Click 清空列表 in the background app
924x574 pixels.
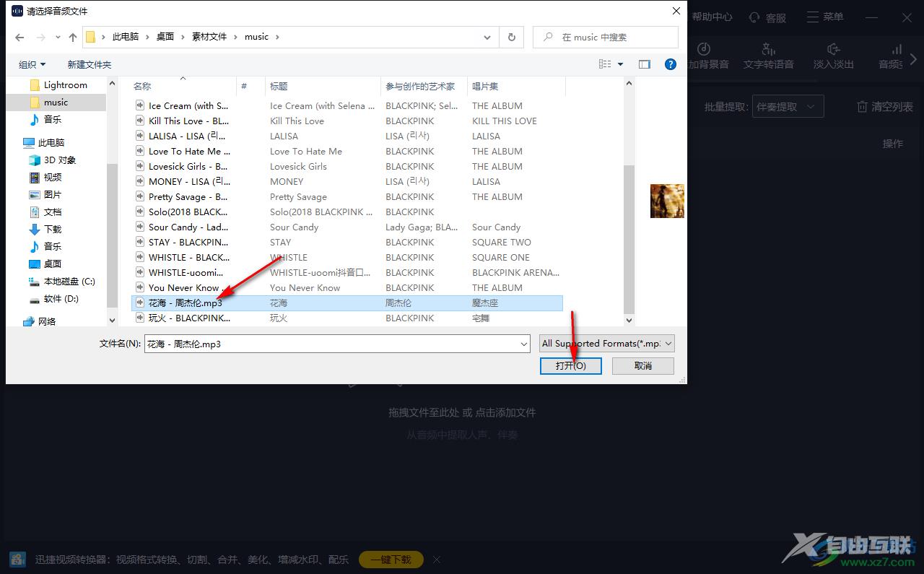click(885, 107)
